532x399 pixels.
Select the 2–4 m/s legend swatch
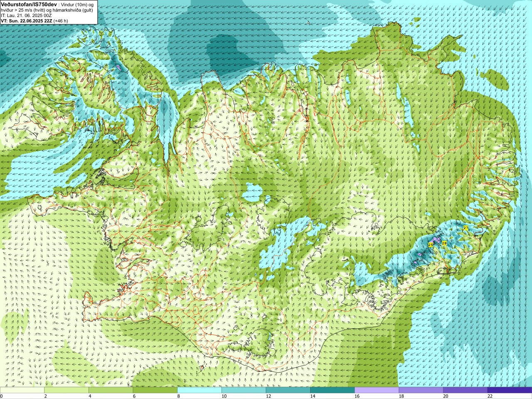(66, 390)
